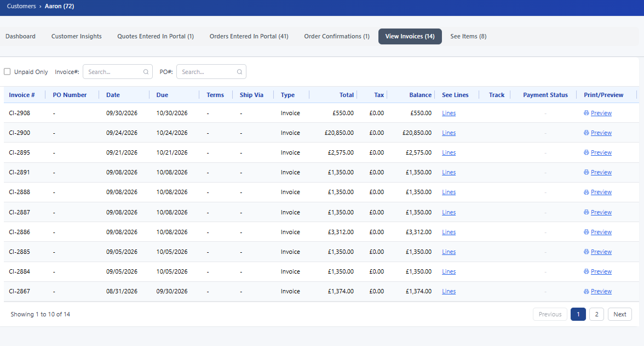Open Lines for invoice CI-2908
The width and height of the screenshot is (644, 346).
click(x=449, y=113)
